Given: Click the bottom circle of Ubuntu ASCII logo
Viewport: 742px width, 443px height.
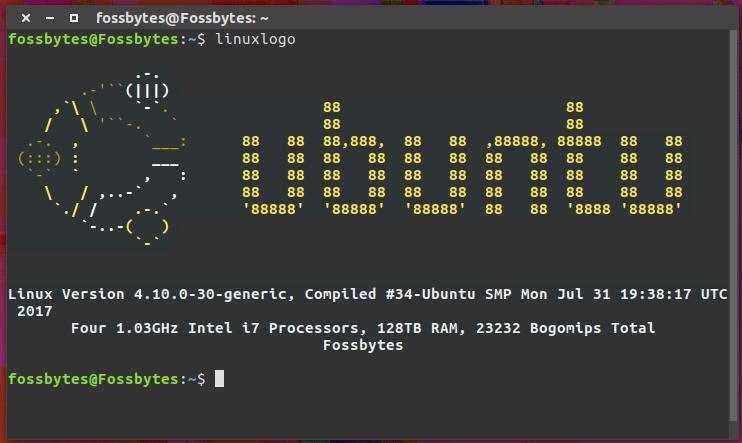Looking at the screenshot, I should 148,227.
